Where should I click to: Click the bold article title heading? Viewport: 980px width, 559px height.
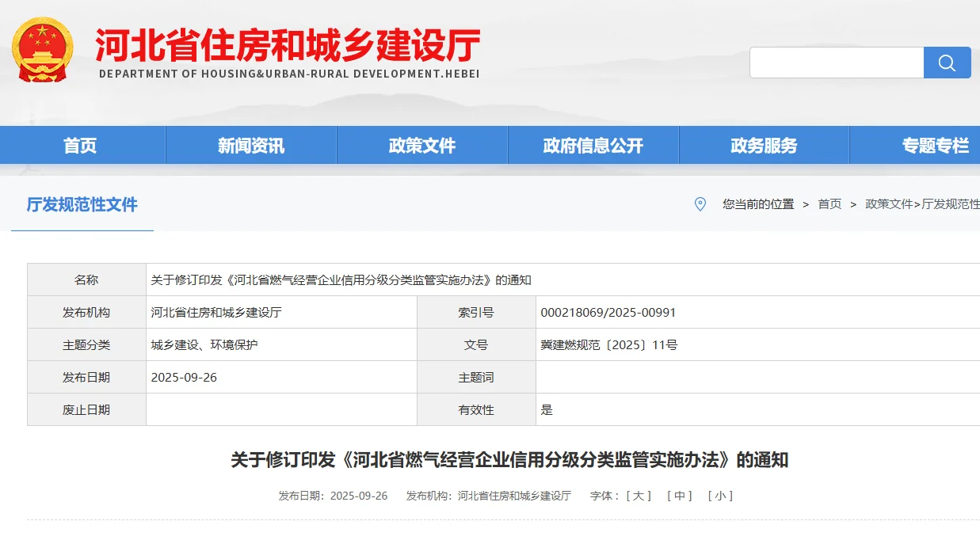pyautogui.click(x=509, y=460)
